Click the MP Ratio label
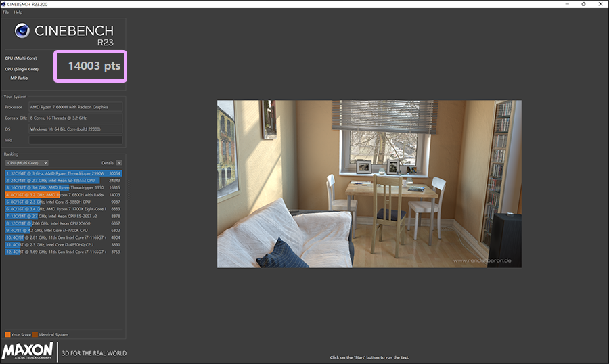 tap(19, 78)
